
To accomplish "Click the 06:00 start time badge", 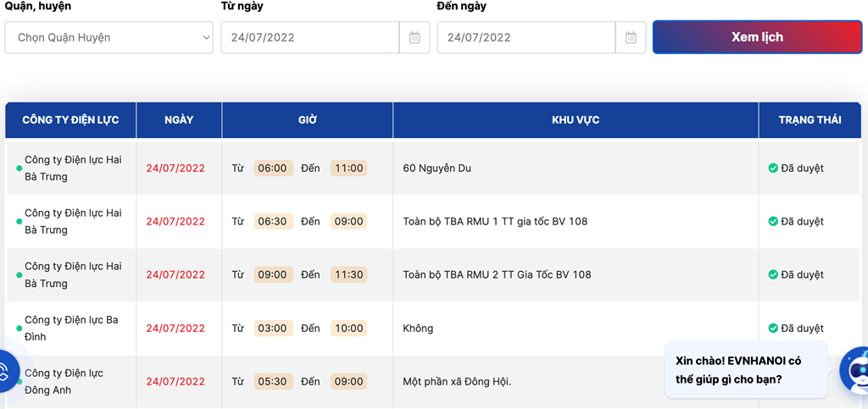I will pyautogui.click(x=273, y=168).
